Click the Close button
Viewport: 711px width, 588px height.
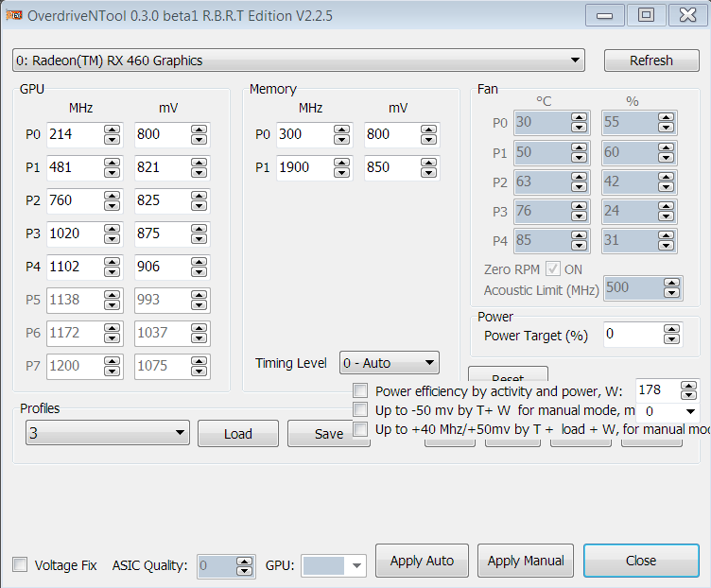click(x=641, y=561)
